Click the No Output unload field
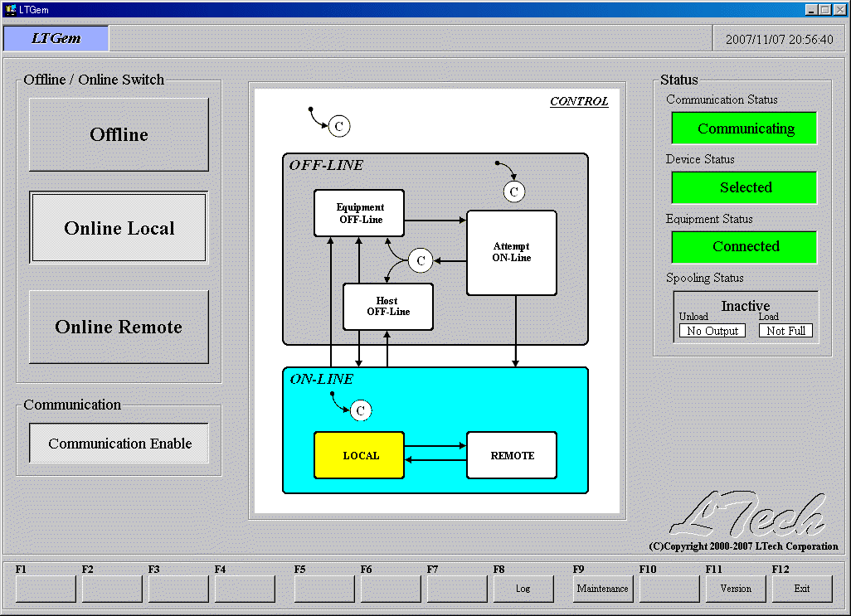The width and height of the screenshot is (851, 616). click(x=712, y=331)
